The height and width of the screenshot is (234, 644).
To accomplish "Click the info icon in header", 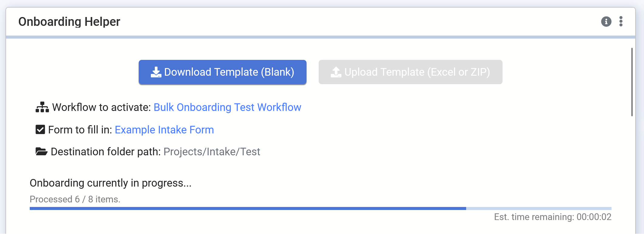I will [606, 22].
